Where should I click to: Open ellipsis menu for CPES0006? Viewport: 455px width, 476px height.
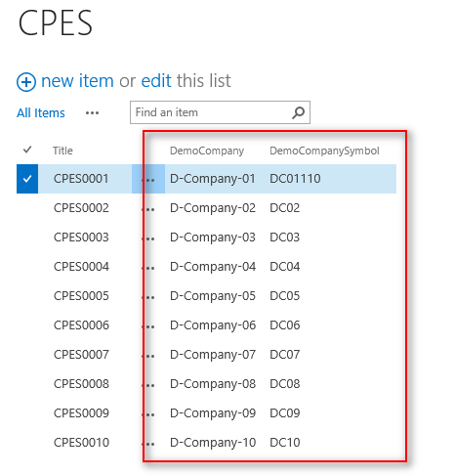(148, 326)
